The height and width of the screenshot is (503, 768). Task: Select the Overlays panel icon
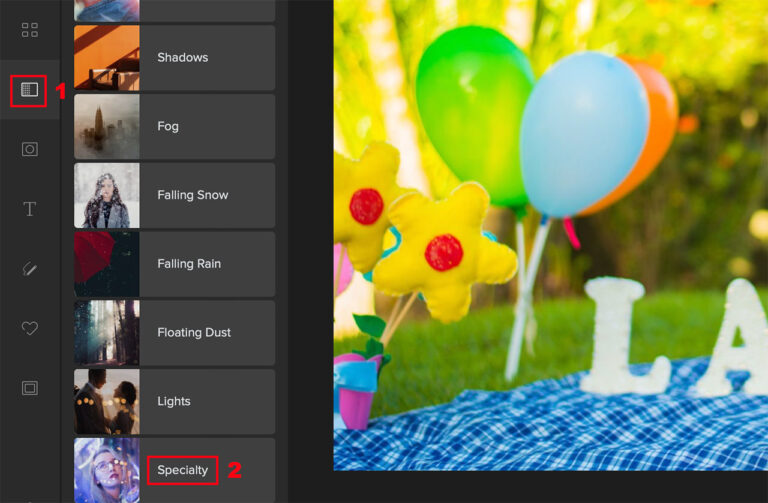[x=29, y=90]
